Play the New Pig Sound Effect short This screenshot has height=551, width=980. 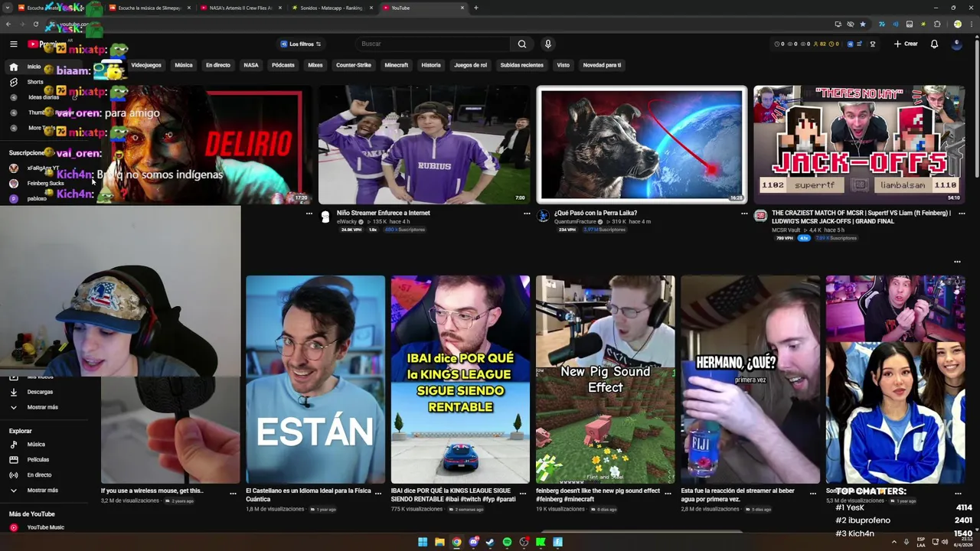point(605,380)
